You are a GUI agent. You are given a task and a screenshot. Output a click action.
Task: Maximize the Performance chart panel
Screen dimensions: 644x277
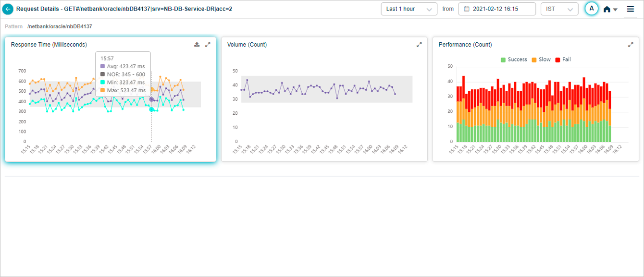631,45
